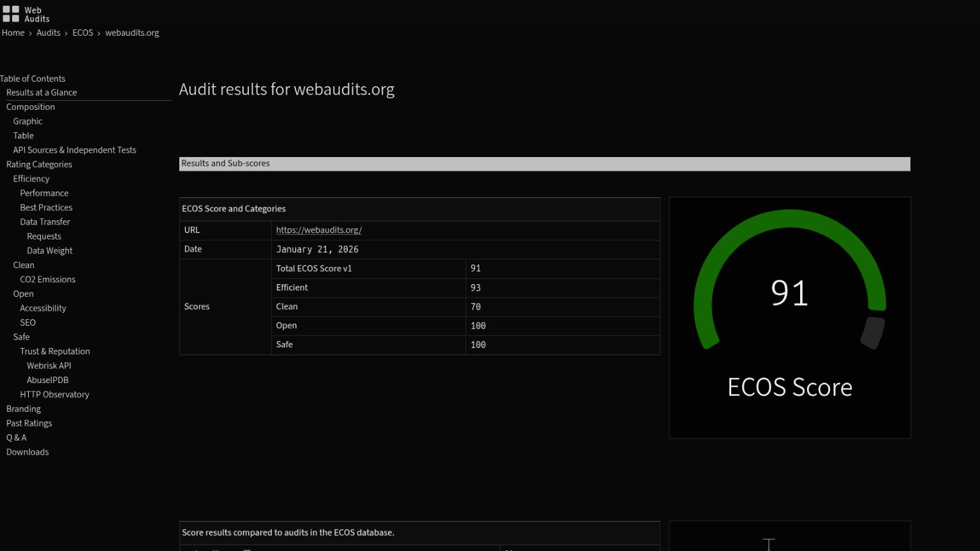Screen dimensions: 980x551
Task: Click the ECOS Score gauge
Action: pyautogui.click(x=789, y=293)
